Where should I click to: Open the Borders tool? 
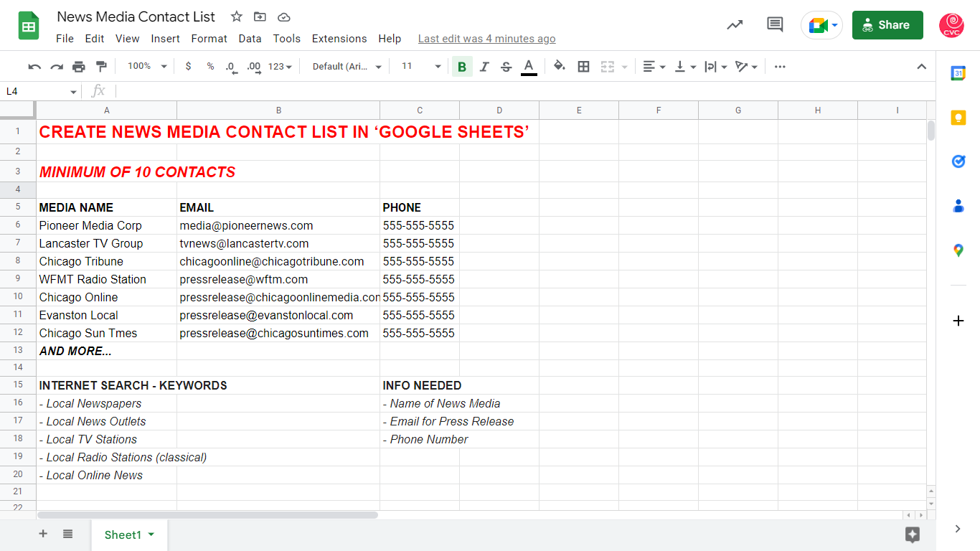point(583,67)
